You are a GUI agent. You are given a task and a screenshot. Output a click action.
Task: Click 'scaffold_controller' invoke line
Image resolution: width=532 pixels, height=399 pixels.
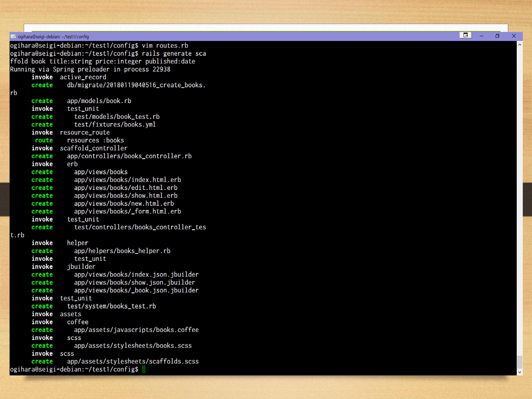[x=94, y=148]
